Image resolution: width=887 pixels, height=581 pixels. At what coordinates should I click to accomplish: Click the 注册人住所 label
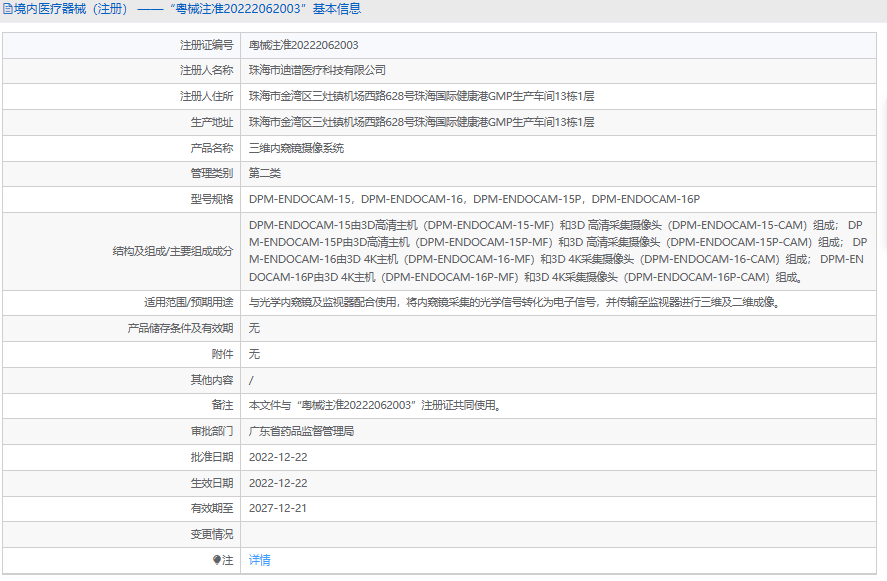click(x=206, y=96)
